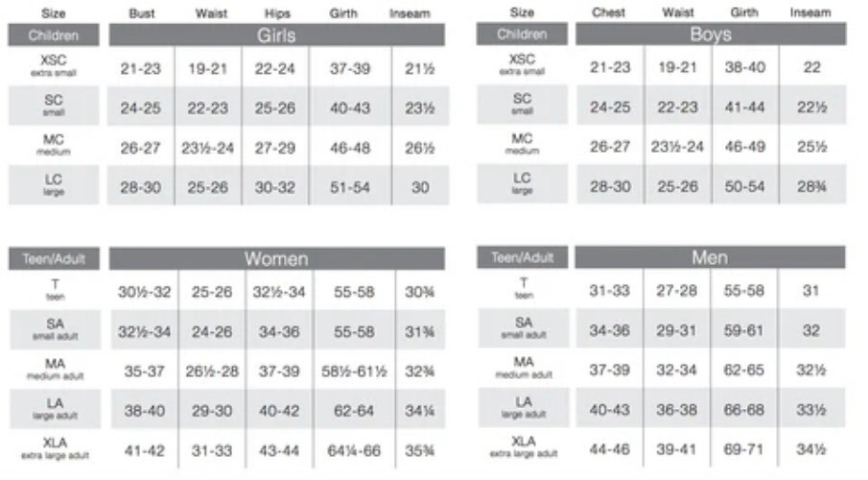Select Women's MA girth 58½-61½ cell

tap(354, 372)
